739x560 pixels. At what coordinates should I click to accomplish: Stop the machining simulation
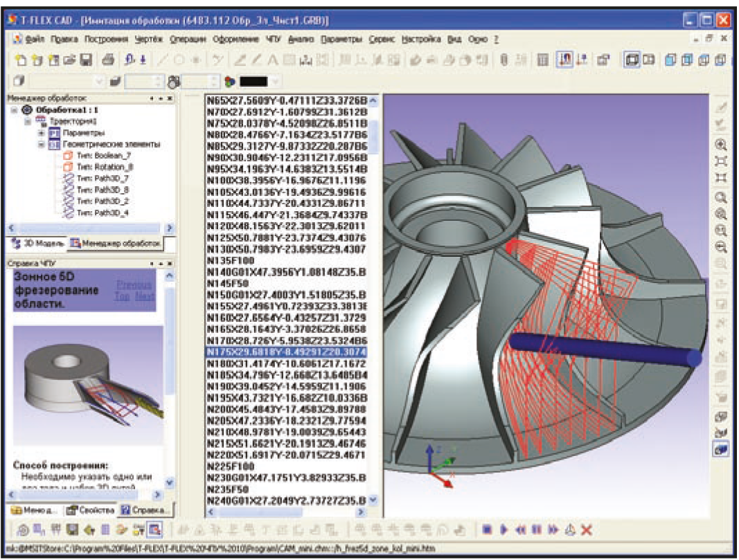[x=488, y=530]
